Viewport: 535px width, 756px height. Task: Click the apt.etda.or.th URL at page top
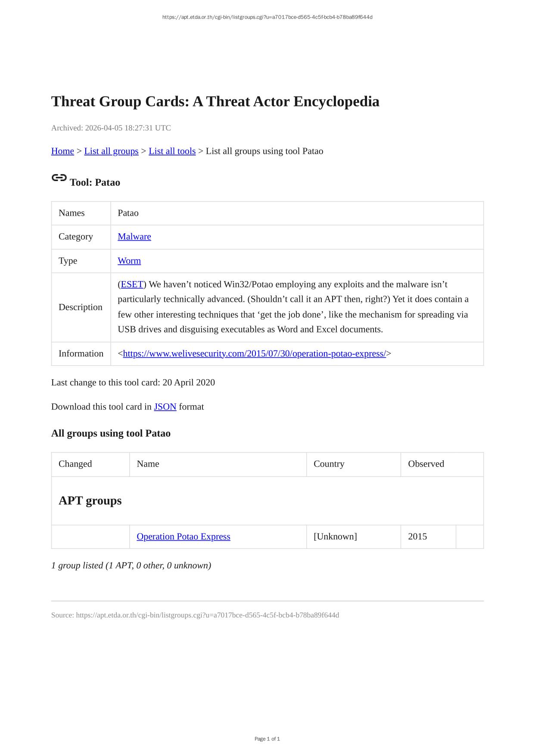click(267, 17)
